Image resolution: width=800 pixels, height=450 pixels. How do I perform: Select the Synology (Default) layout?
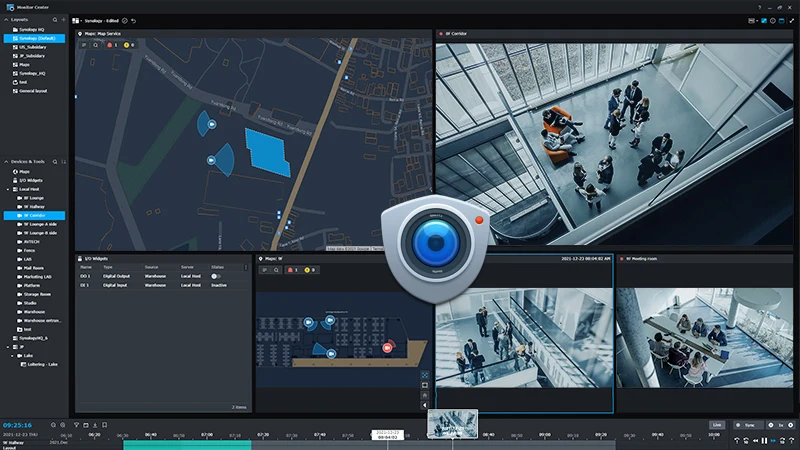click(34, 38)
